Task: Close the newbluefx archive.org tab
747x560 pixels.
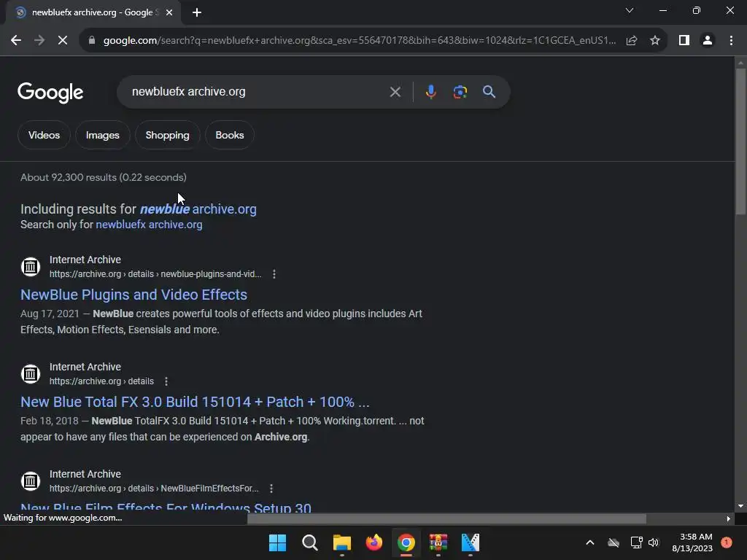Action: 169,12
